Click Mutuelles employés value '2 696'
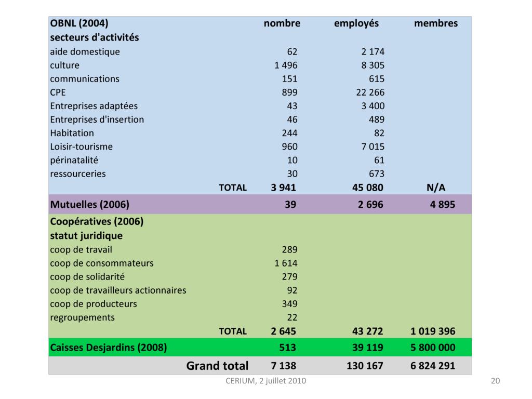The height and width of the screenshot is (399, 532). point(370,205)
